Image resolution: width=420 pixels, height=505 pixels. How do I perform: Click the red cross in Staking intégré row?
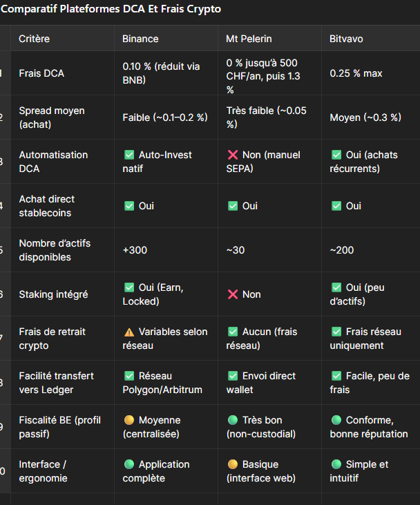(x=232, y=294)
